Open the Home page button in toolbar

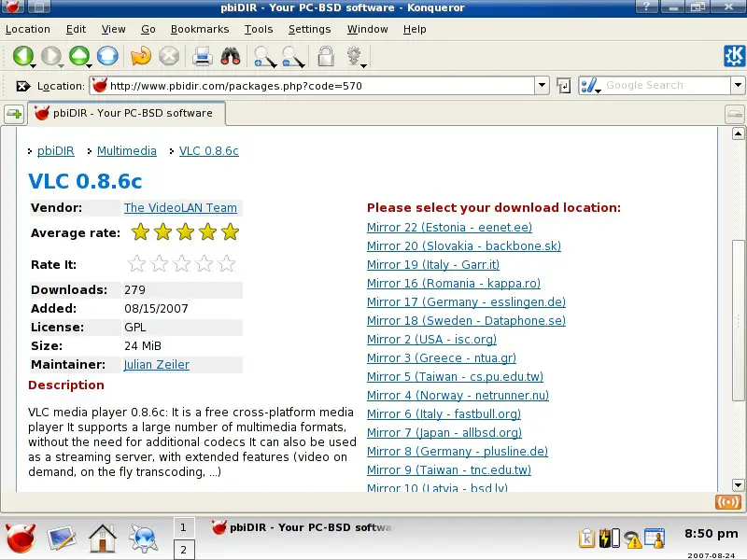click(x=107, y=56)
